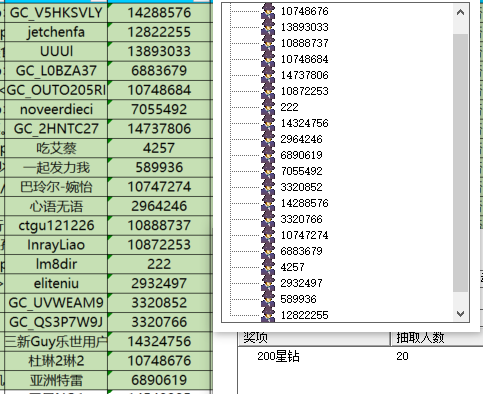This screenshot has width=483, height=394.
Task: Click the draw count value 20
Action: coord(402,356)
